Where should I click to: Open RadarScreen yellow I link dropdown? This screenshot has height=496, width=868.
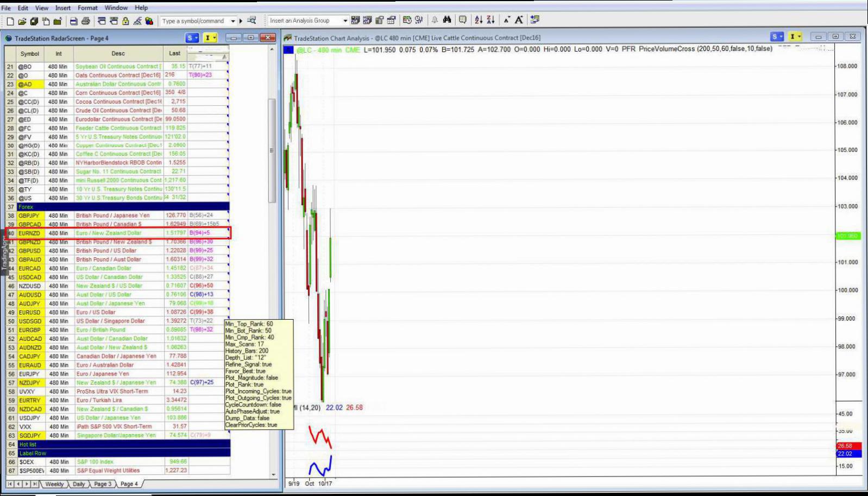coord(210,38)
